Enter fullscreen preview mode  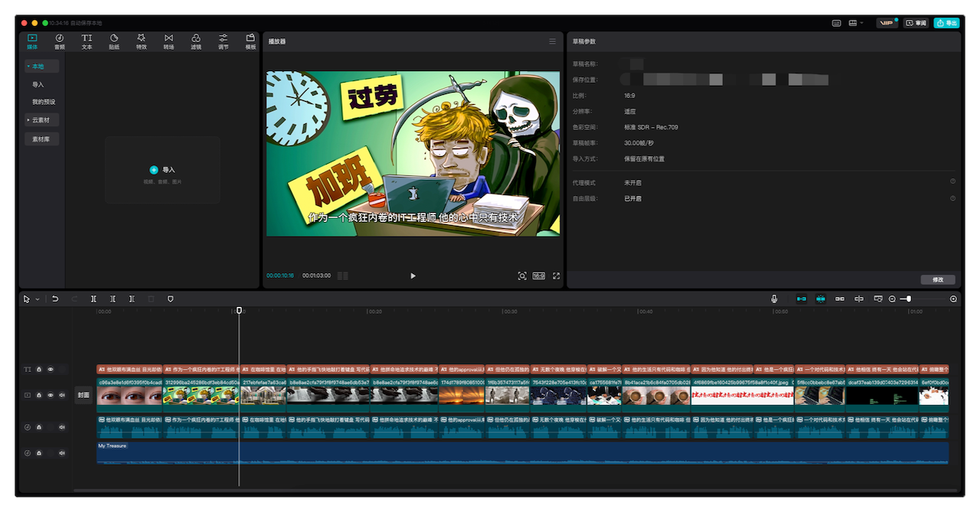556,276
